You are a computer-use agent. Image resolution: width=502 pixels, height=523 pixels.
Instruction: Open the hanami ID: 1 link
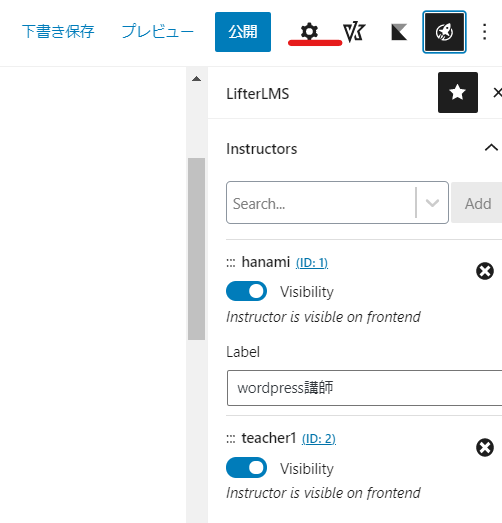pyautogui.click(x=312, y=263)
